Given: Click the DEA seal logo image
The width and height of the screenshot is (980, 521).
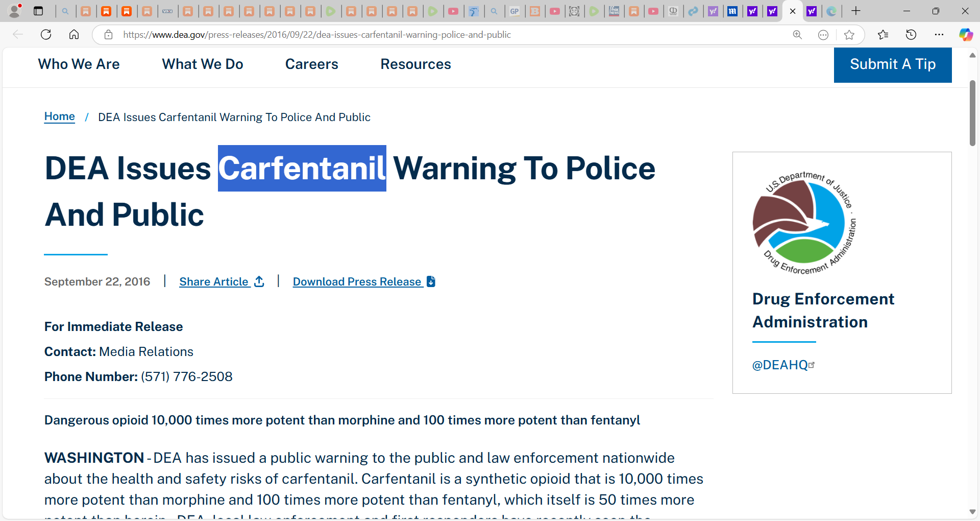Looking at the screenshot, I should pyautogui.click(x=804, y=223).
